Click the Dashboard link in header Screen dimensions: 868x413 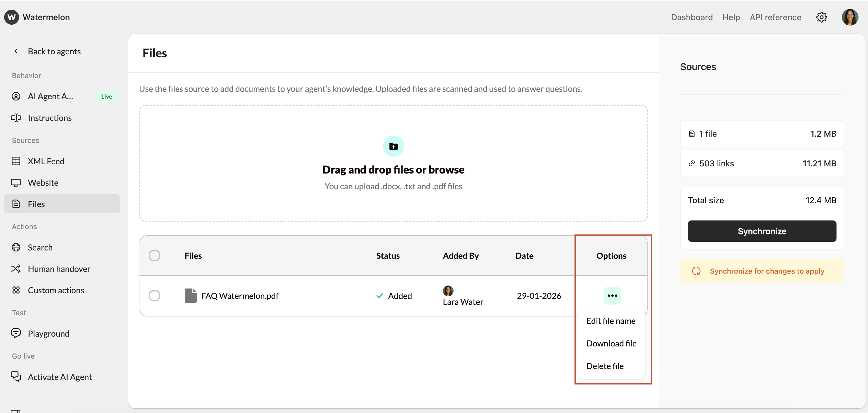tap(692, 17)
